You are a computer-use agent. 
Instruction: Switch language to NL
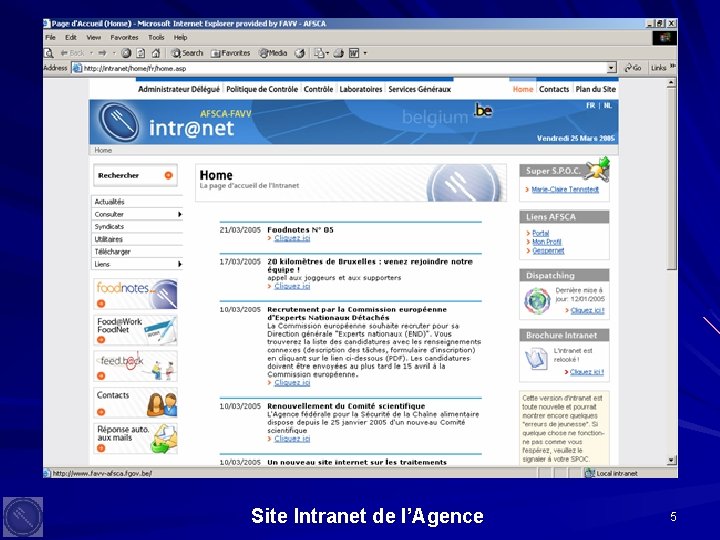pyautogui.click(x=608, y=105)
